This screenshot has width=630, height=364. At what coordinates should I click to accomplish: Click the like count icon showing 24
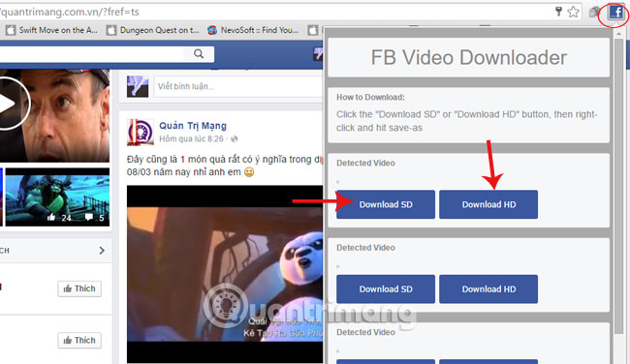(51, 218)
